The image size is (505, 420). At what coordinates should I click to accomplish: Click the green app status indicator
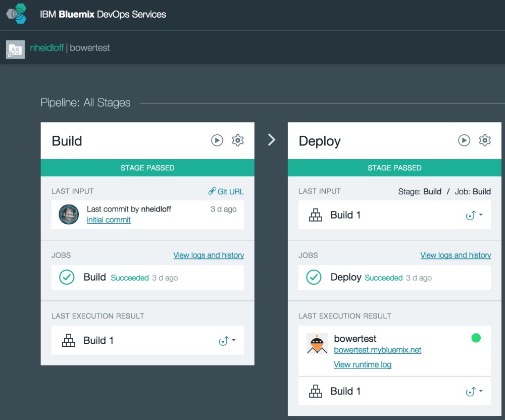[x=476, y=338]
